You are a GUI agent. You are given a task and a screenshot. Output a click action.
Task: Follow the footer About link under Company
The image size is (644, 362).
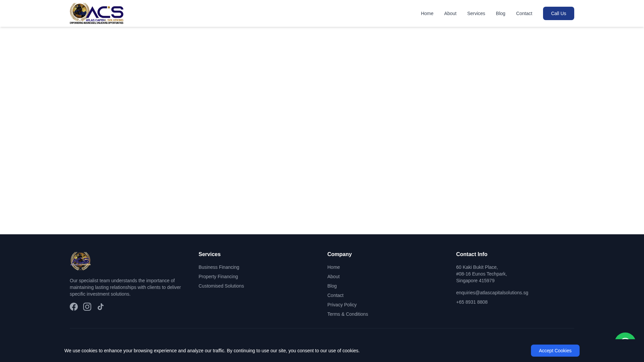(x=333, y=277)
